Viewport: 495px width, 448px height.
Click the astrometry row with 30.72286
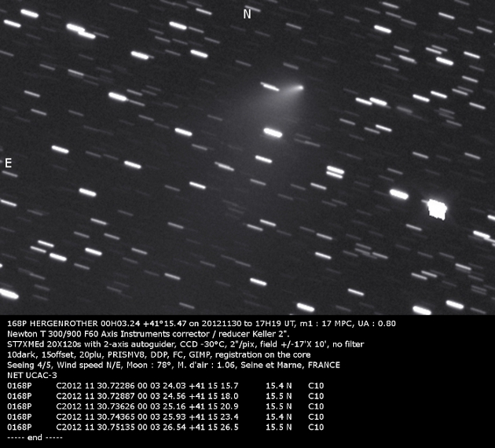166,386
